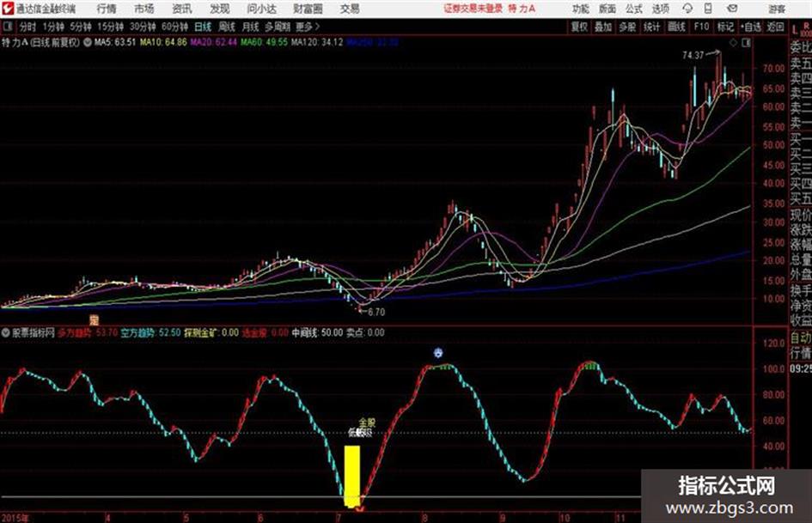Switch to the 60分钟 period tab
The height and width of the screenshot is (523, 812).
pyautogui.click(x=175, y=27)
